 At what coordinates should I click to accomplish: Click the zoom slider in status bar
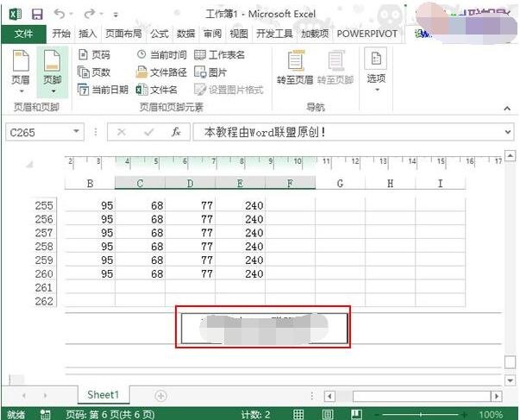click(421, 414)
